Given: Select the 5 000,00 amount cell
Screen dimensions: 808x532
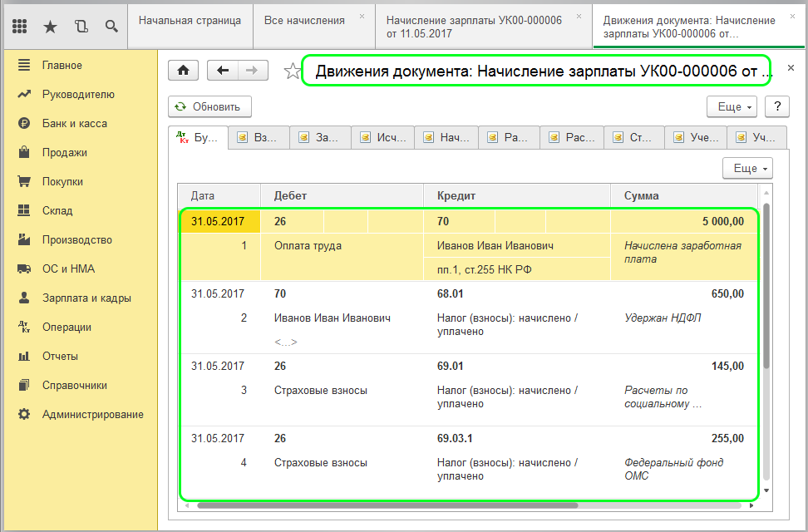Looking at the screenshot, I should (684, 222).
